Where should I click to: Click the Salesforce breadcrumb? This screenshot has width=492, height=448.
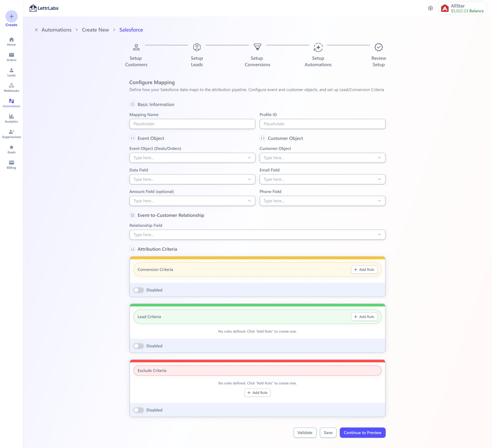[131, 30]
